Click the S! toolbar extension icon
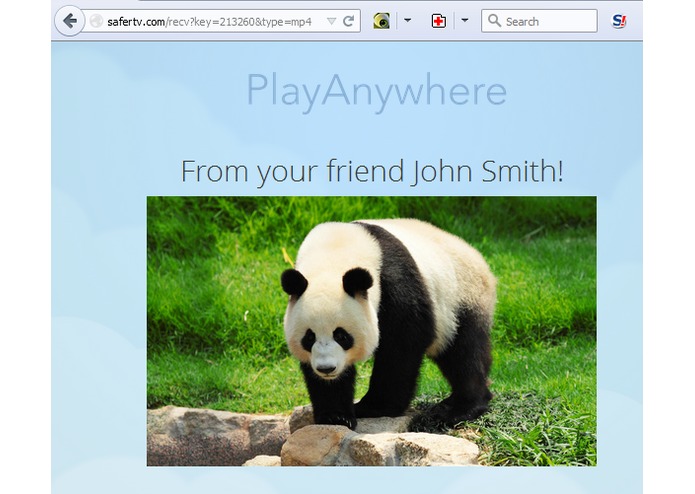The width and height of the screenshot is (695, 494). click(x=619, y=21)
